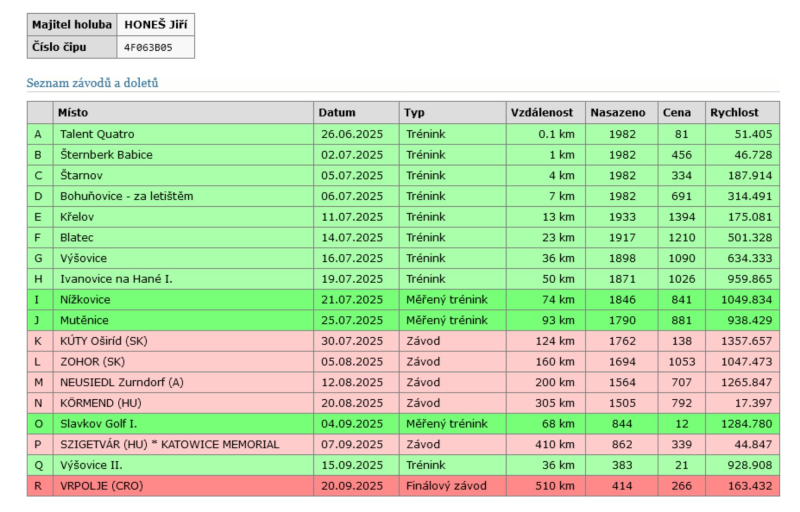800x512 pixels.
Task: Click the chip number 4F063B05
Action: click(149, 46)
